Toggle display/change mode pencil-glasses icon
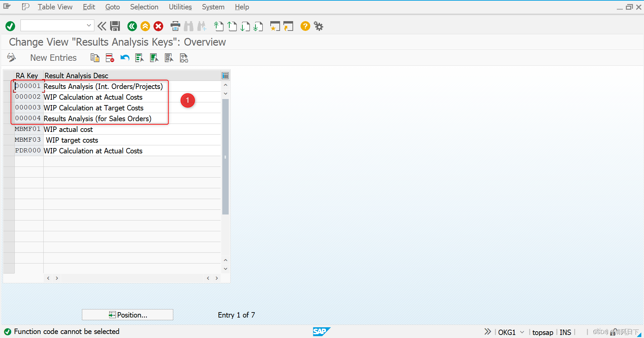Image resolution: width=644 pixels, height=338 pixels. (11, 58)
